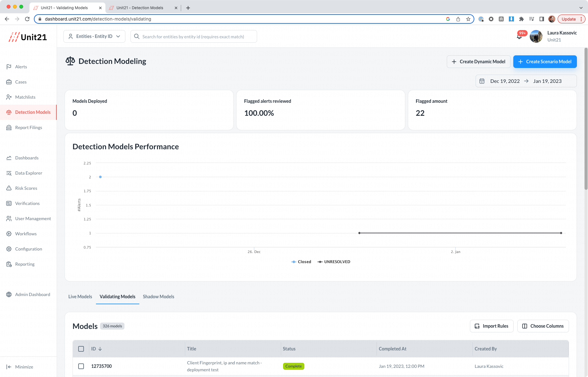
Task: Click the Models Deployed card
Action: click(x=149, y=110)
